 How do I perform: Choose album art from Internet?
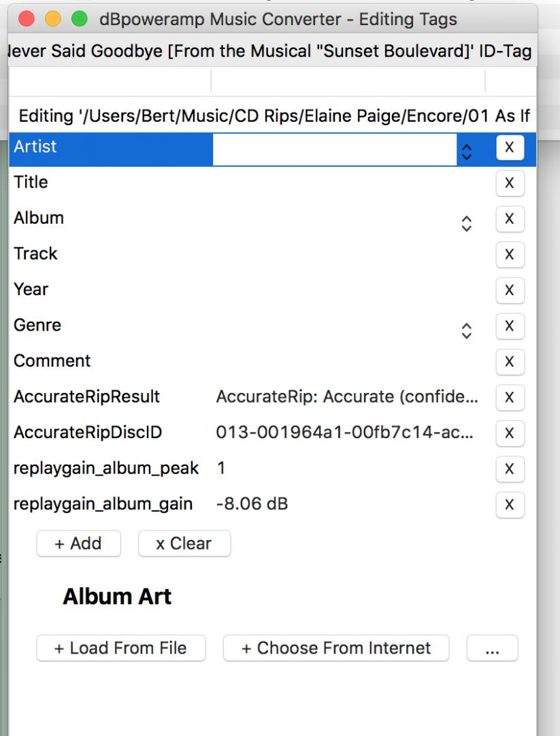click(336, 648)
